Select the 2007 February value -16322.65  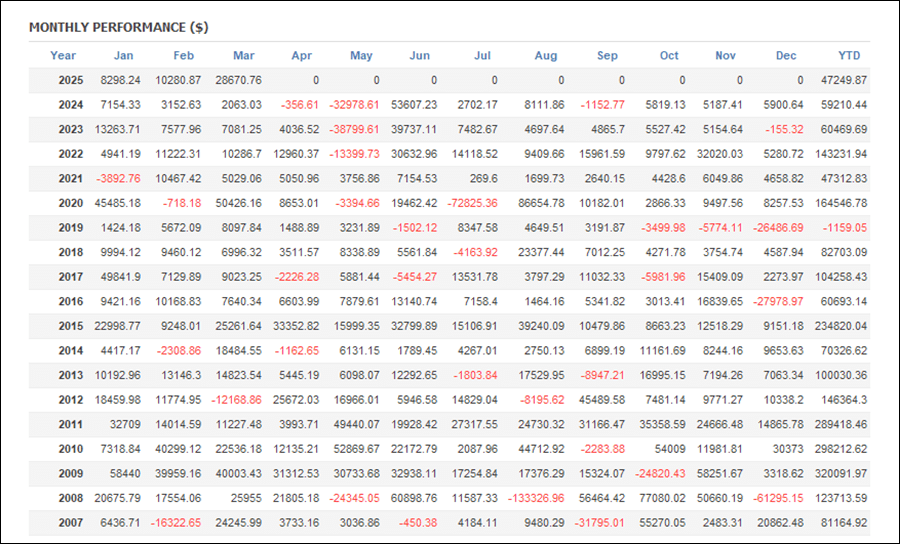point(176,523)
